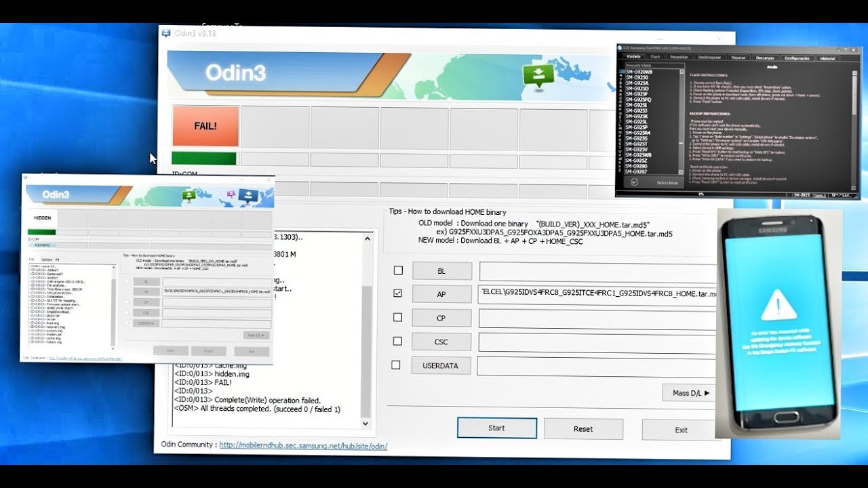Click the warning triangle on the phone screen
This screenshot has width=868, height=488.
[778, 307]
